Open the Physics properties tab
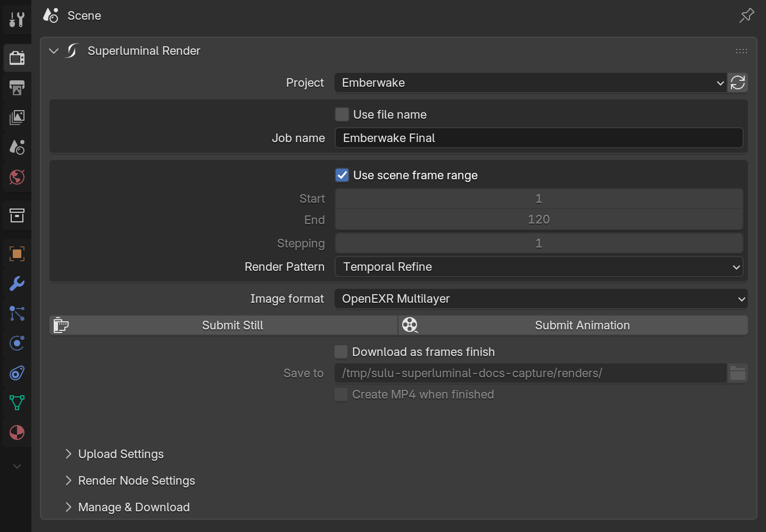Viewport: 766px width, 532px height. [x=17, y=343]
